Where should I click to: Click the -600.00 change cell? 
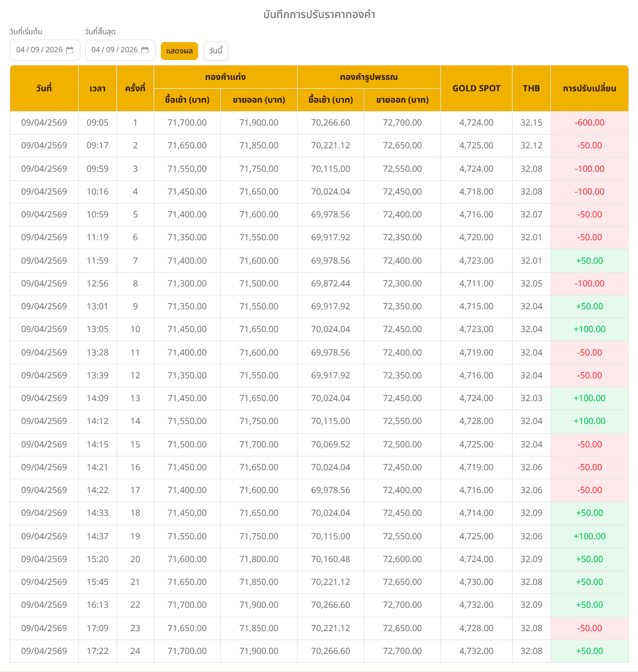pos(589,123)
